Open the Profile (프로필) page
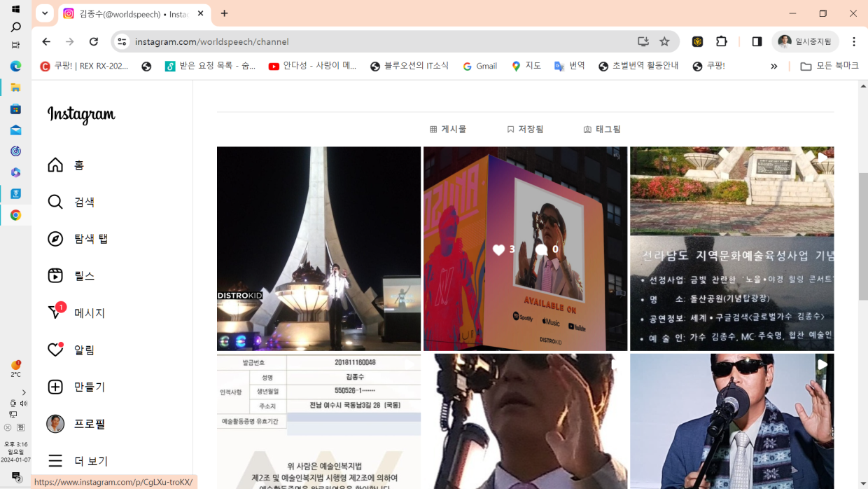 76,424
